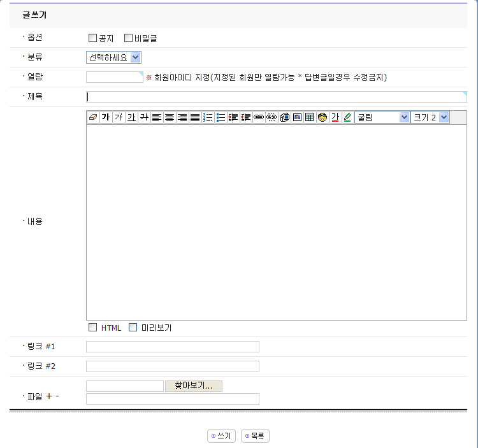Open the emoticon smiley picker
This screenshot has width=478, height=448.
click(322, 117)
